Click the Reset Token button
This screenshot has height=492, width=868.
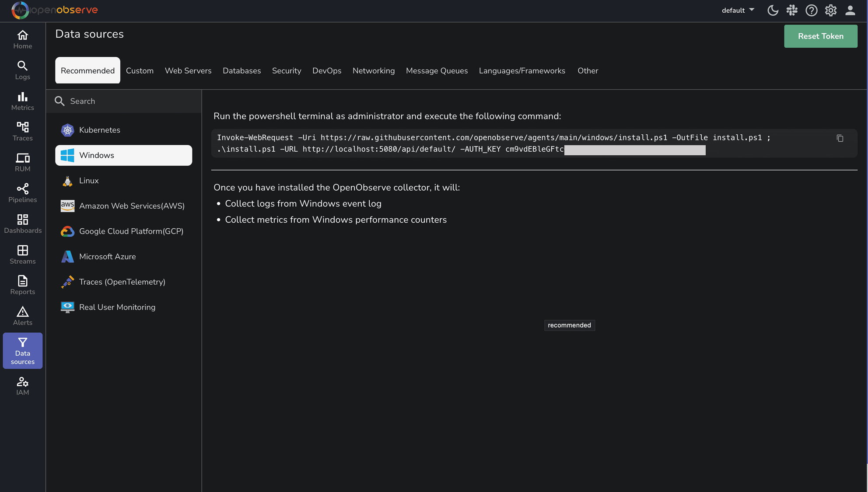pyautogui.click(x=820, y=36)
